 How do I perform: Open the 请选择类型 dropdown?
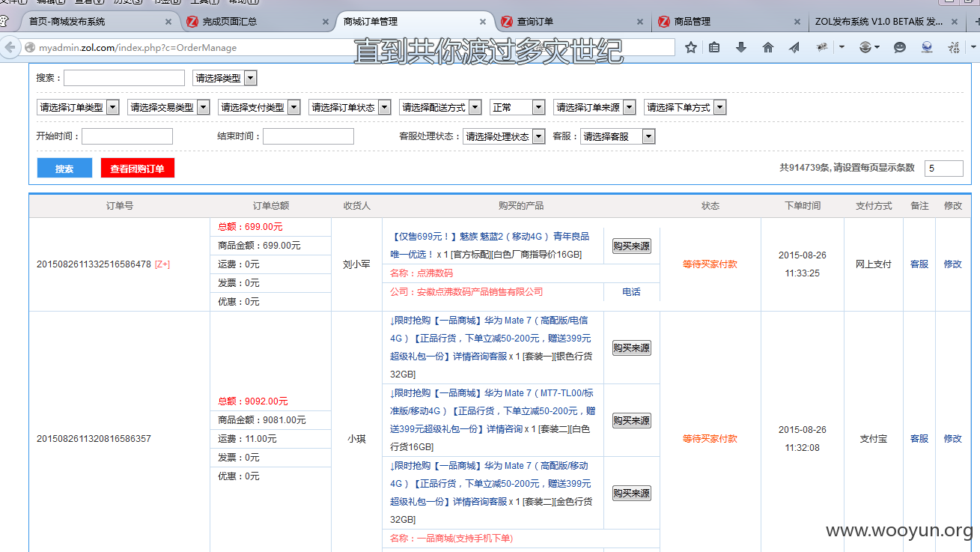pos(225,78)
